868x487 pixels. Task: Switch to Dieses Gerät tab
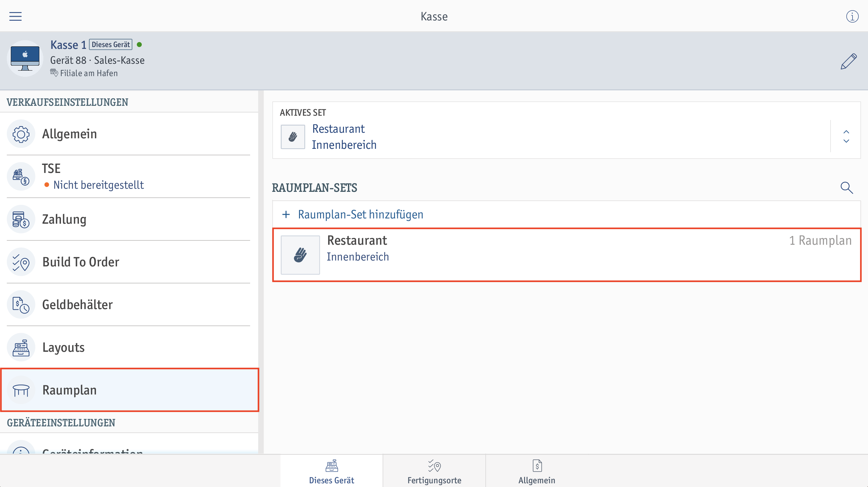(x=332, y=472)
